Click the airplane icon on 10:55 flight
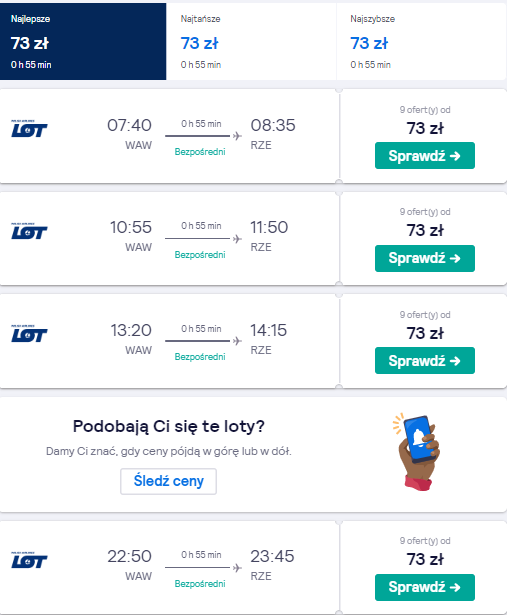The width and height of the screenshot is (507, 615). click(237, 238)
